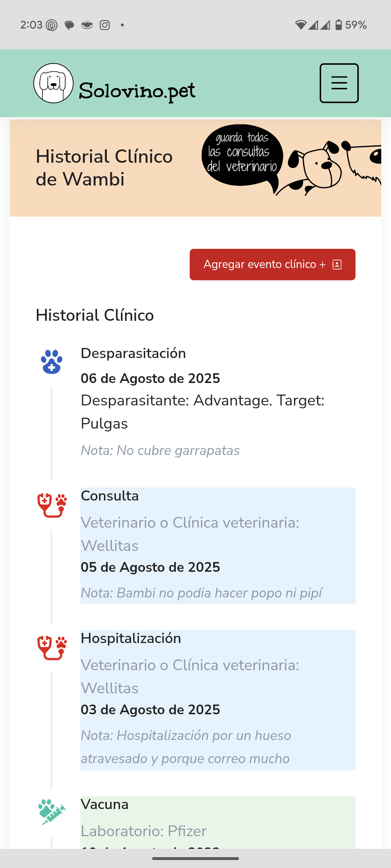Tap the Instagram notification icon in status bar

pyautogui.click(x=105, y=25)
